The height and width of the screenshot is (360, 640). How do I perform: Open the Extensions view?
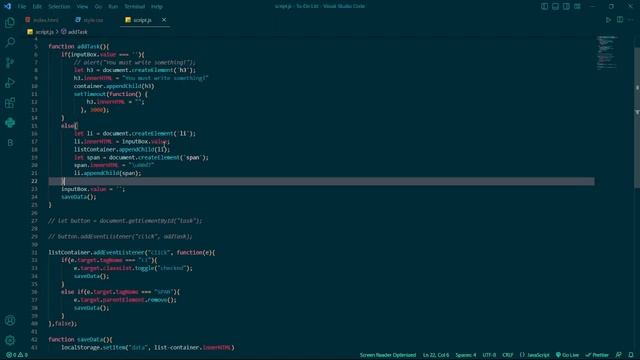(x=10, y=102)
